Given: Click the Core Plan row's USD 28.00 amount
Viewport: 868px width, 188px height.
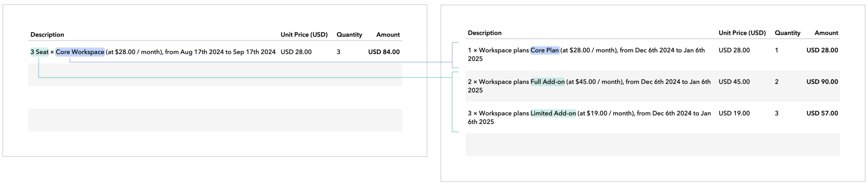Looking at the screenshot, I should click(822, 50).
